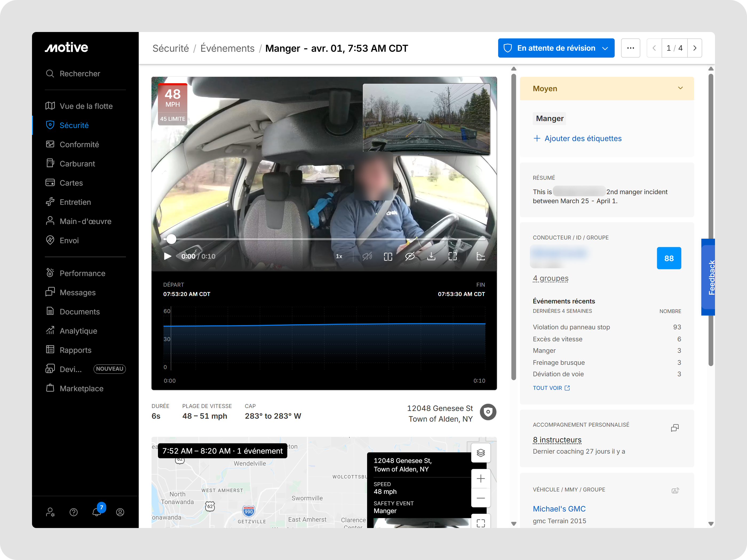Play the dashcam video
The height and width of the screenshot is (560, 747).
point(167,256)
